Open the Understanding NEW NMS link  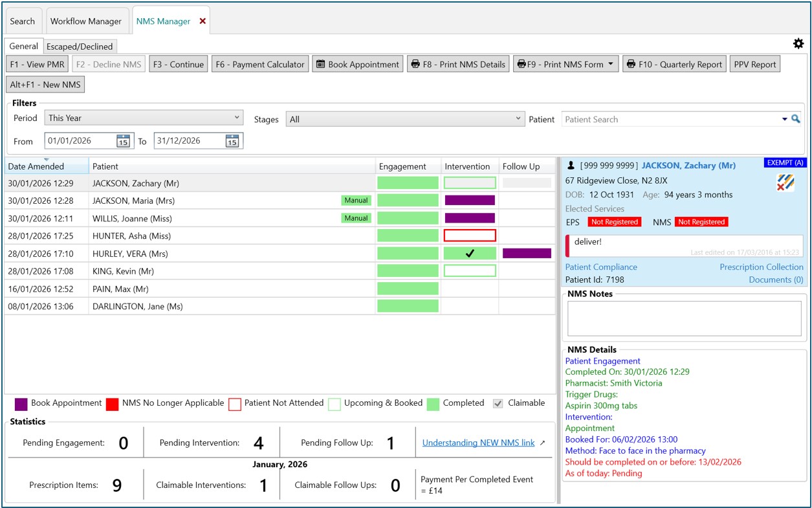[478, 443]
